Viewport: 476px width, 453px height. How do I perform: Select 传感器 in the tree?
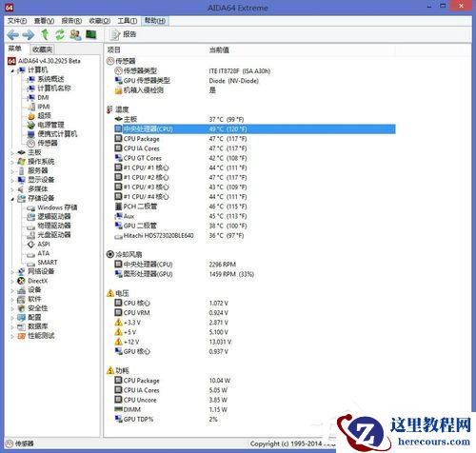pyautogui.click(x=48, y=143)
